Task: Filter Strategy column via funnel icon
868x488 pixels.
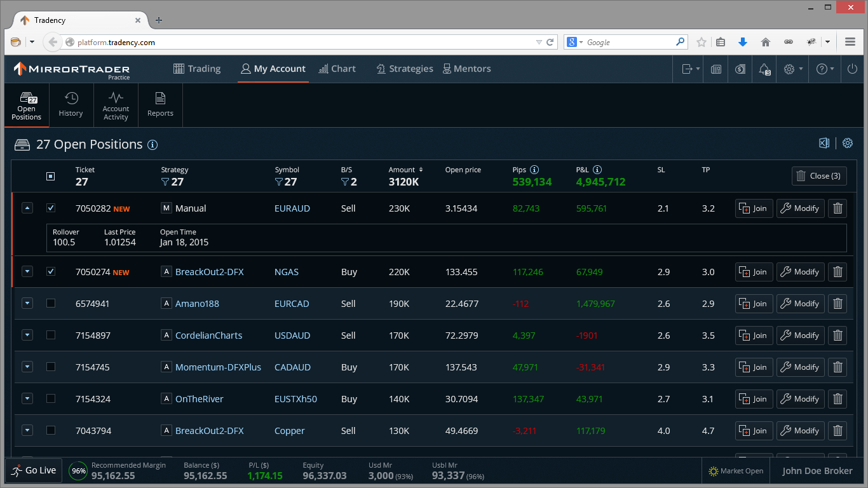Action: click(165, 182)
